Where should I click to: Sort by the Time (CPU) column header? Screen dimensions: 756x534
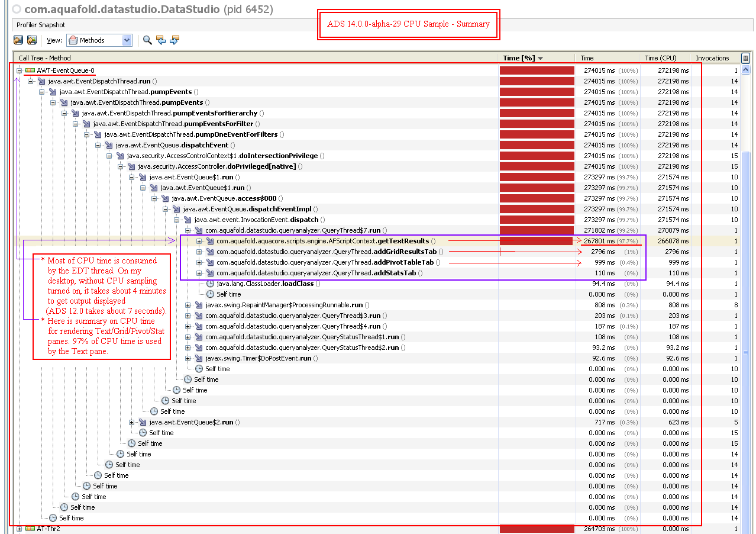tap(665, 58)
